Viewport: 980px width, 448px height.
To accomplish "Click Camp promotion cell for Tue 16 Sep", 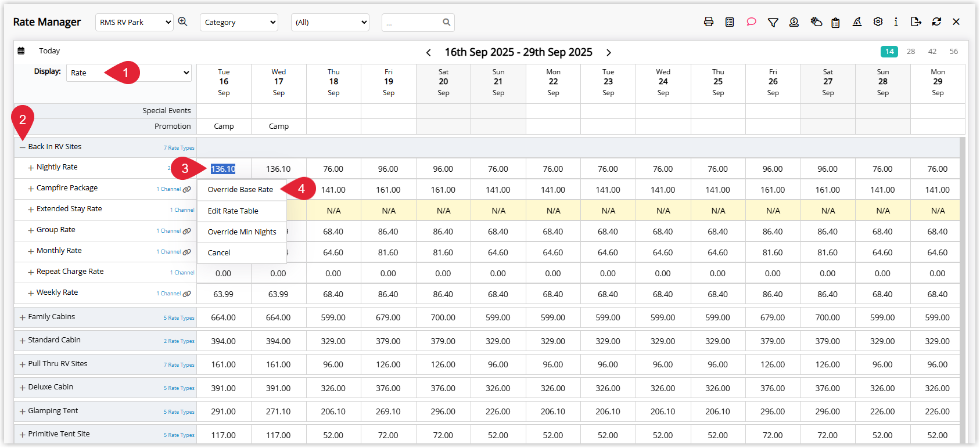I will [224, 127].
